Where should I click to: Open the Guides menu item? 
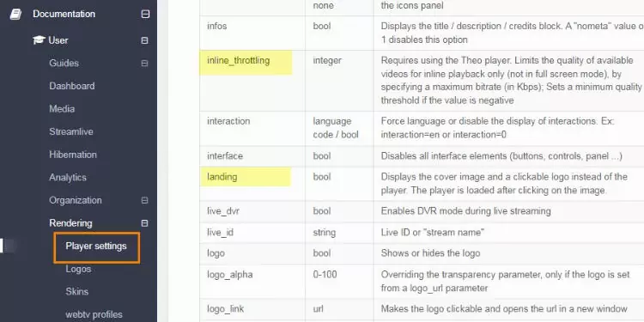(x=64, y=64)
